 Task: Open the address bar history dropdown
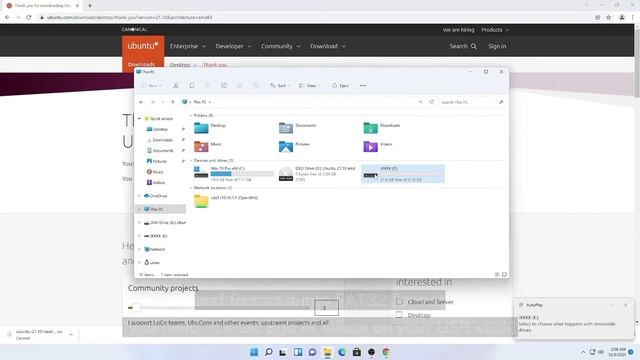420,102
